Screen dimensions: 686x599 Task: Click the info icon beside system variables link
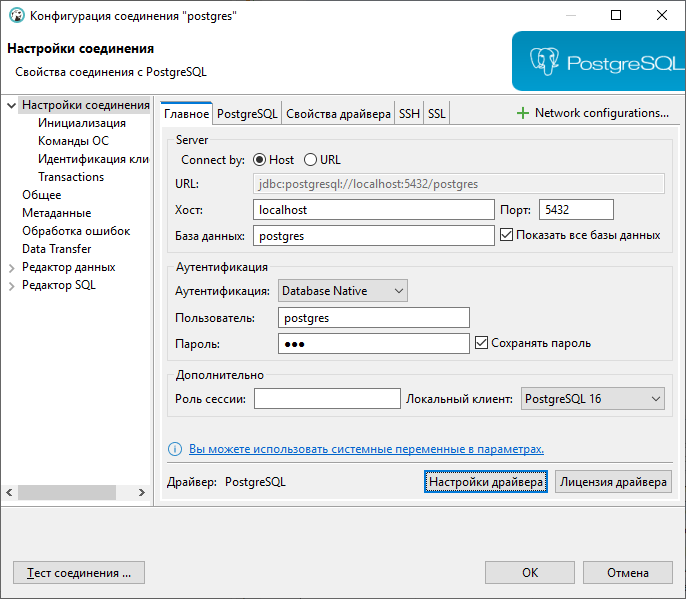click(x=175, y=449)
